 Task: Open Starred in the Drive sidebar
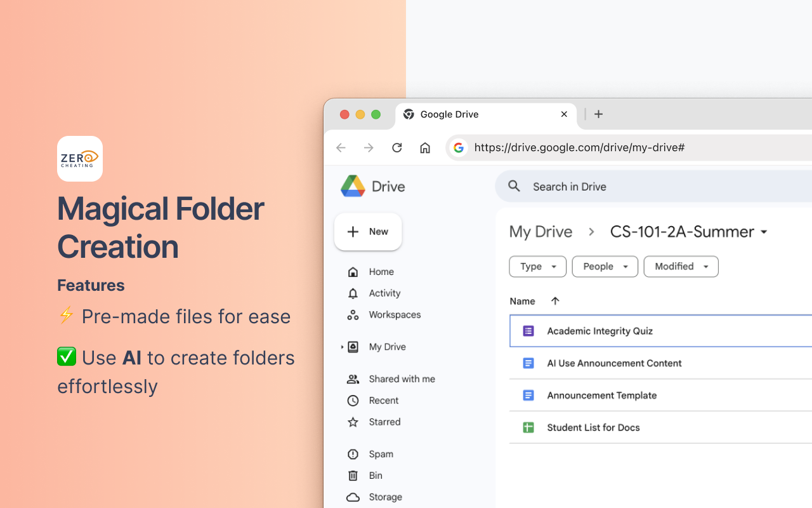pyautogui.click(x=384, y=422)
